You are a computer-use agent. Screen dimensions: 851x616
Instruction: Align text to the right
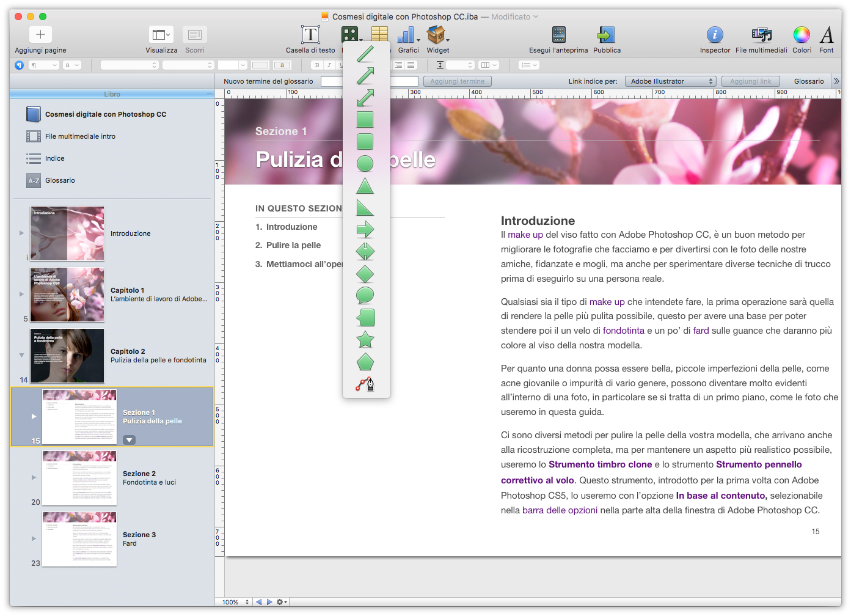(398, 65)
